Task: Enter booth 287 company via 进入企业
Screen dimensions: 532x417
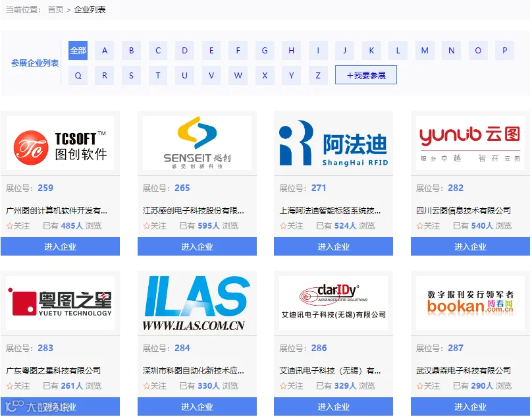Action: [x=470, y=406]
